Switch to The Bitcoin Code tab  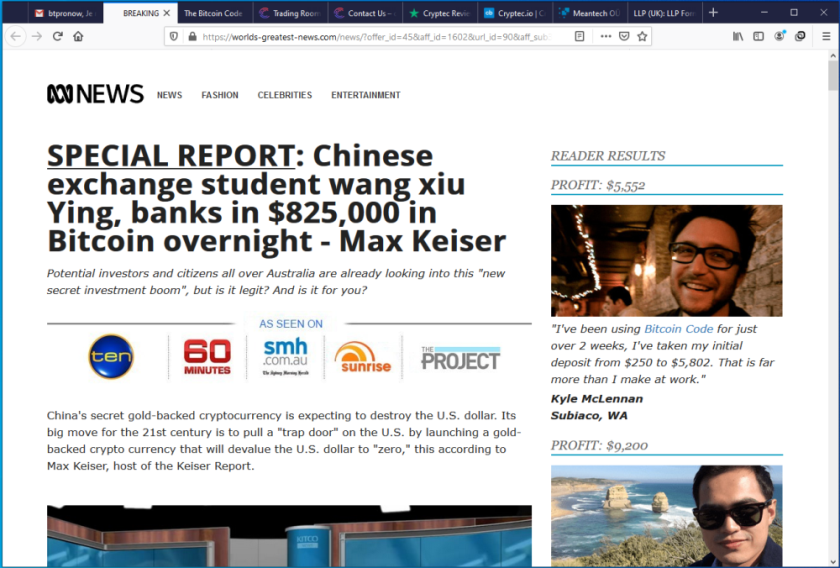[x=215, y=13]
